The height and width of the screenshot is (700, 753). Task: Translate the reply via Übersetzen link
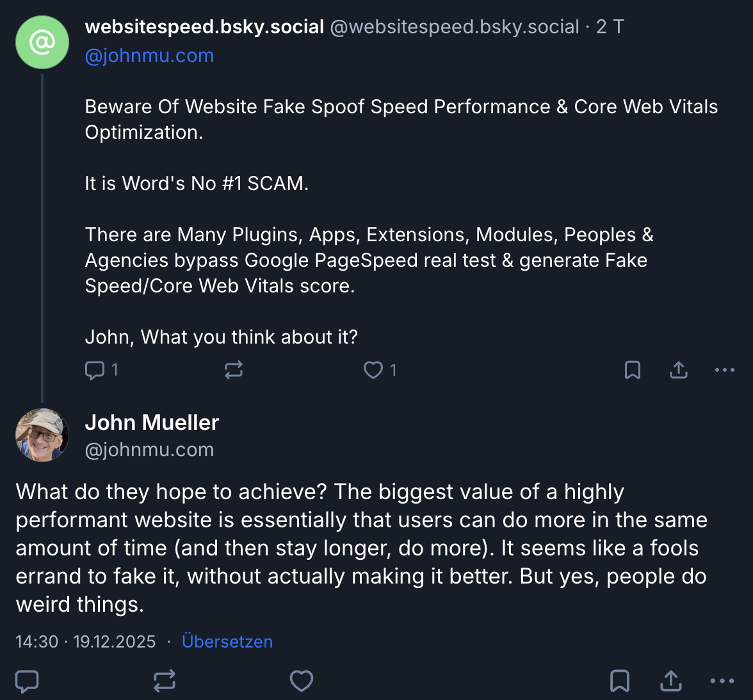tap(227, 641)
